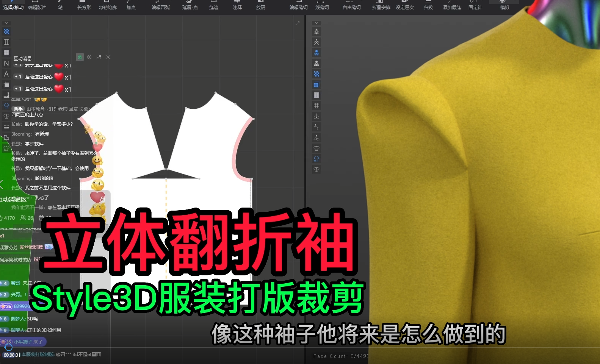Pick the 延展-点 tool
Viewport: 600px width, 364px height.
190,5
